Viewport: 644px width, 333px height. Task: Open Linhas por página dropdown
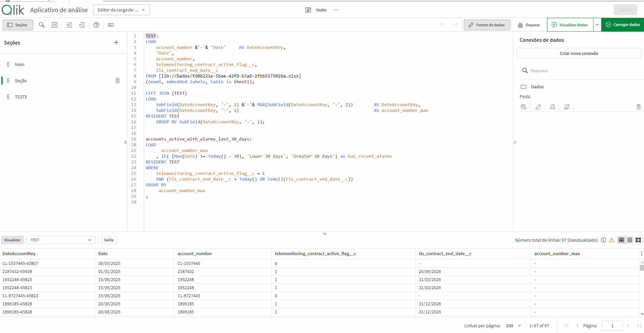[x=513, y=326]
